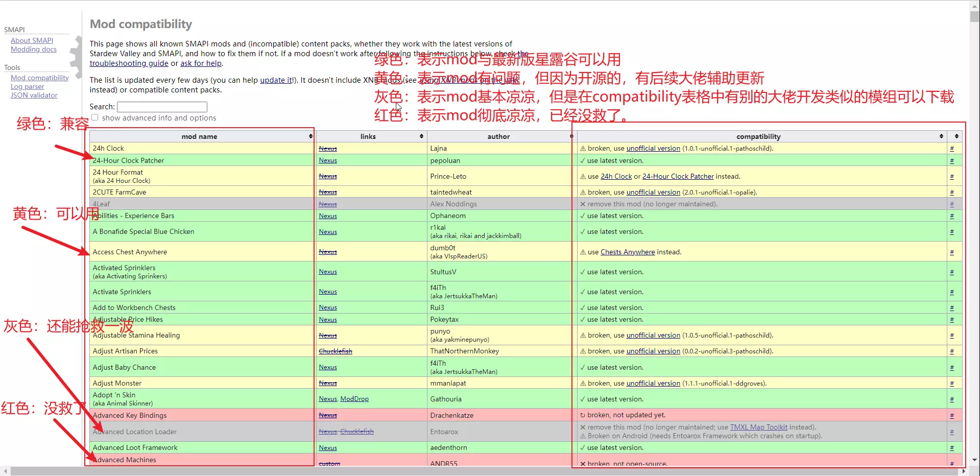Image resolution: width=980 pixels, height=476 pixels.
Task: Open Nexus link for A Bonafide Special Blue Chicken
Action: point(328,232)
